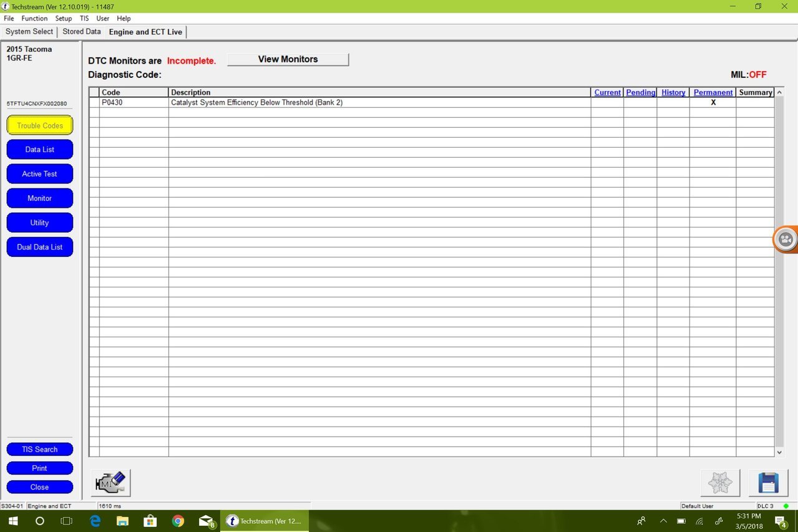Viewport: 798px width, 532px height.
Task: Click the Dual Data List button
Action: (40, 247)
